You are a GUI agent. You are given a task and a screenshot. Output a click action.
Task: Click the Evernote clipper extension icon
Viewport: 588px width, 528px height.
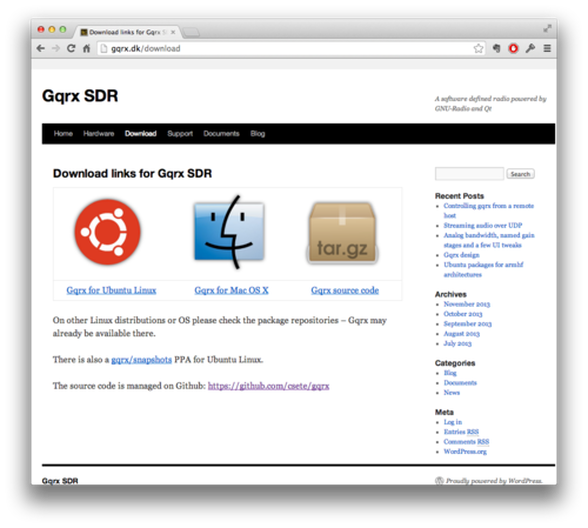coord(496,48)
